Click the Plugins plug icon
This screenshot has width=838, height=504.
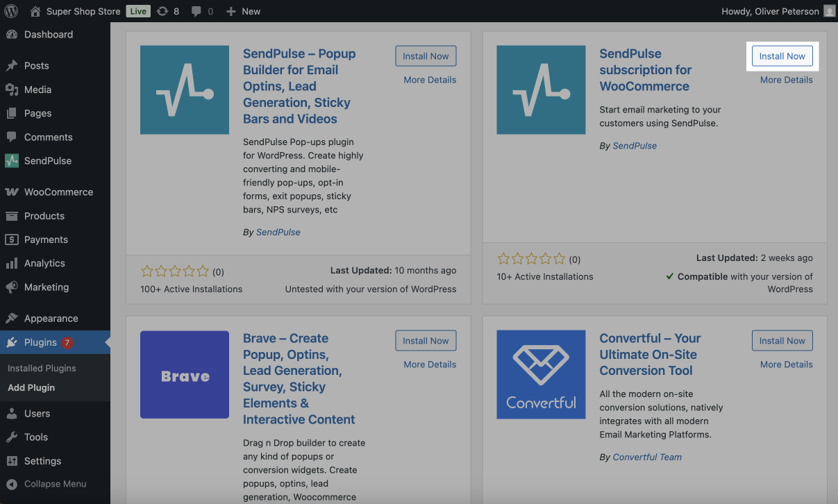(12, 342)
